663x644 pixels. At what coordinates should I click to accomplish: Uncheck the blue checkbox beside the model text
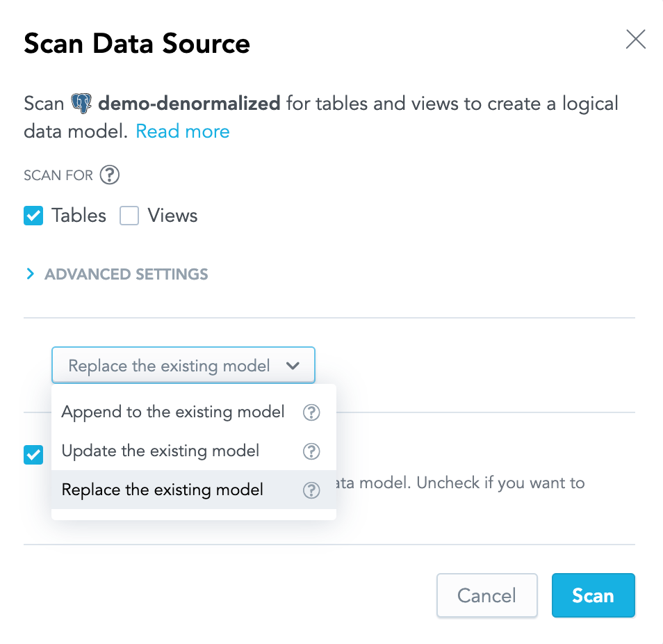click(33, 455)
